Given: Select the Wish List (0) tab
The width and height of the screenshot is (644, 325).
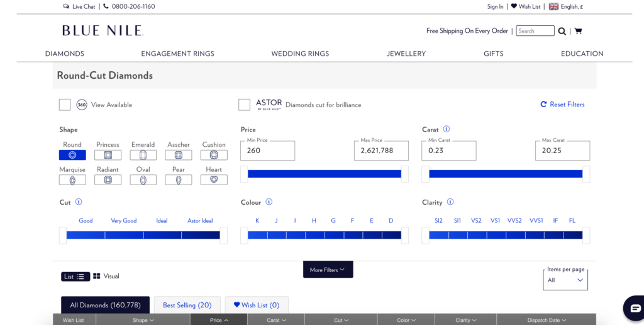Looking at the screenshot, I should click(257, 305).
